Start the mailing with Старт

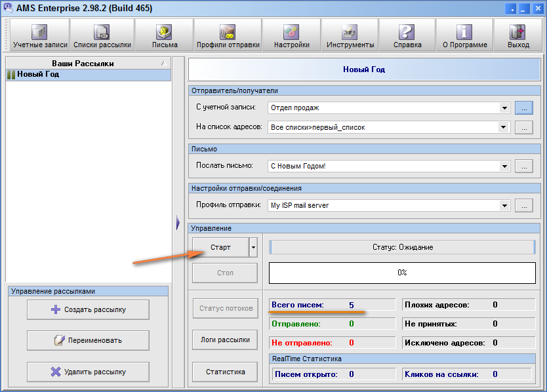coord(220,247)
